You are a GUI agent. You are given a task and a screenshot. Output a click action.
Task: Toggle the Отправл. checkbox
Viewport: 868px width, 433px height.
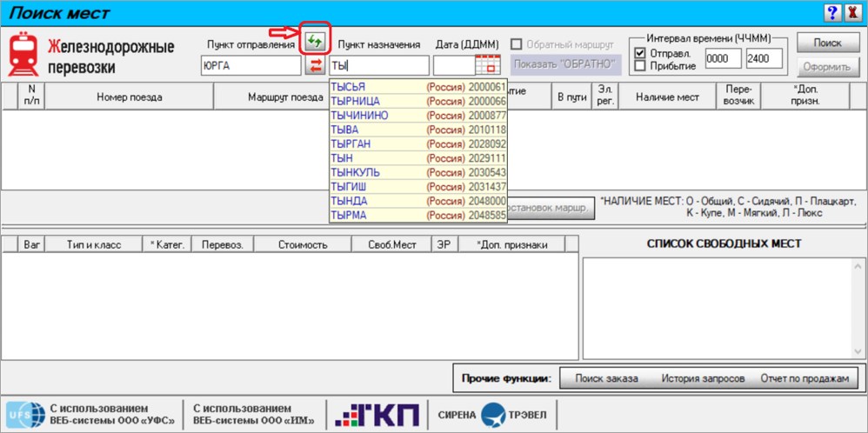tap(640, 53)
